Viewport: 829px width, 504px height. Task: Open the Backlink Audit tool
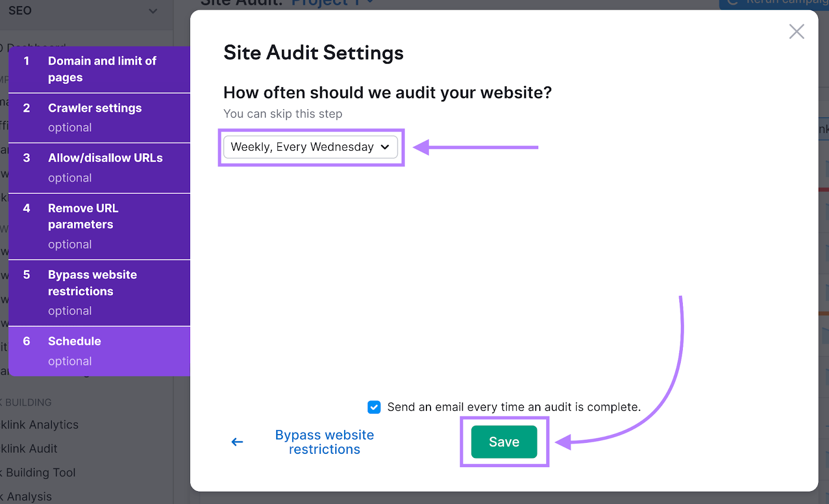(x=28, y=448)
